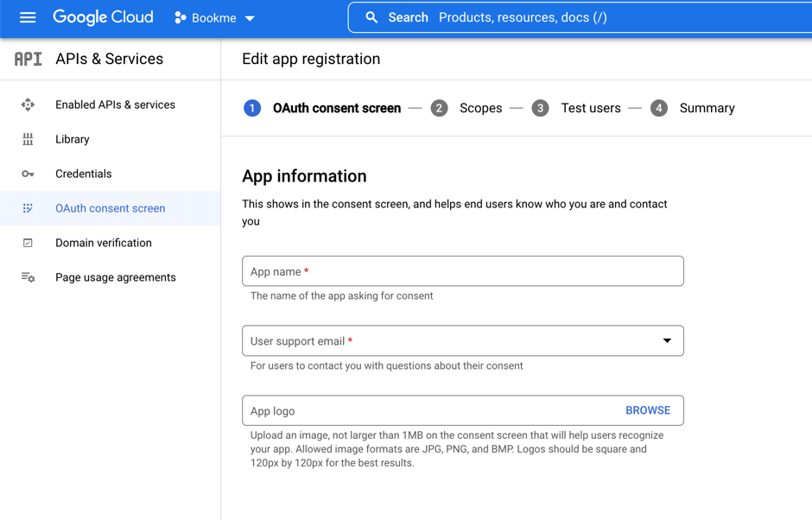Click the Google Cloud logo
This screenshot has width=812, height=520.
[103, 17]
